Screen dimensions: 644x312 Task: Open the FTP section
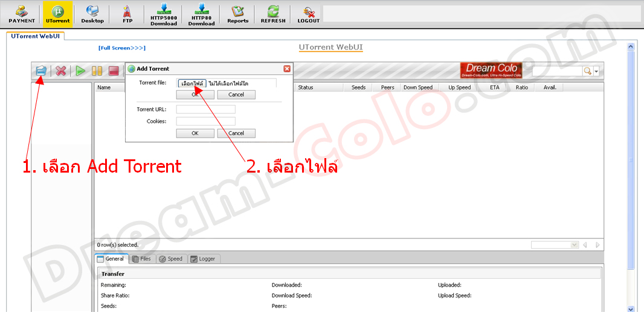127,14
